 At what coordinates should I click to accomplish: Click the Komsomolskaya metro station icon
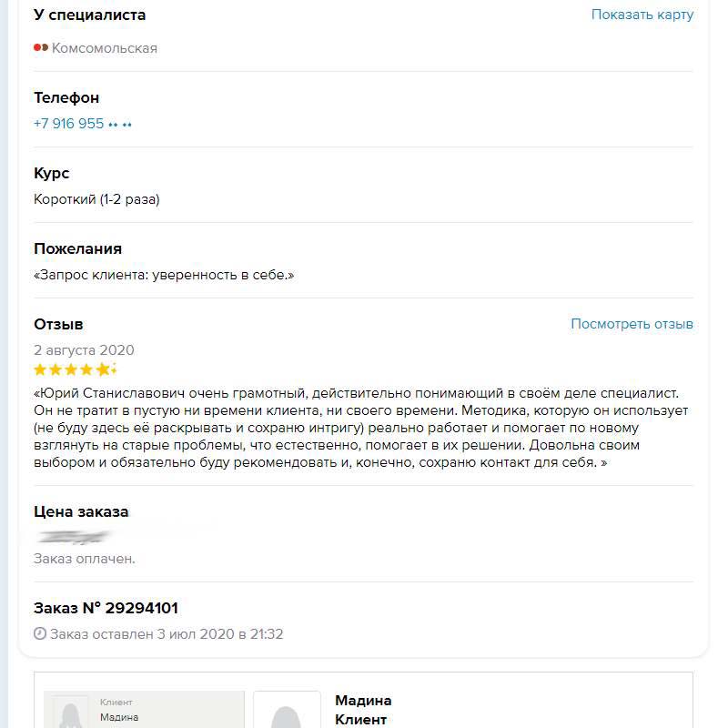coord(40,48)
